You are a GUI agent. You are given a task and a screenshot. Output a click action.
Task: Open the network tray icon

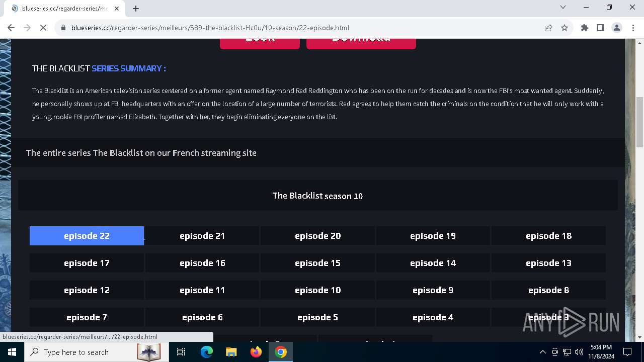coord(567,352)
